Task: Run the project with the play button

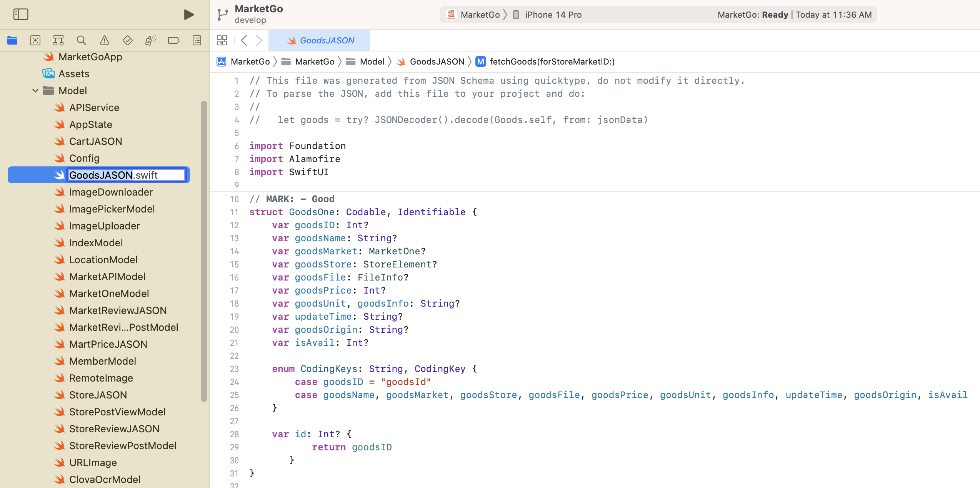Action: (x=188, y=15)
